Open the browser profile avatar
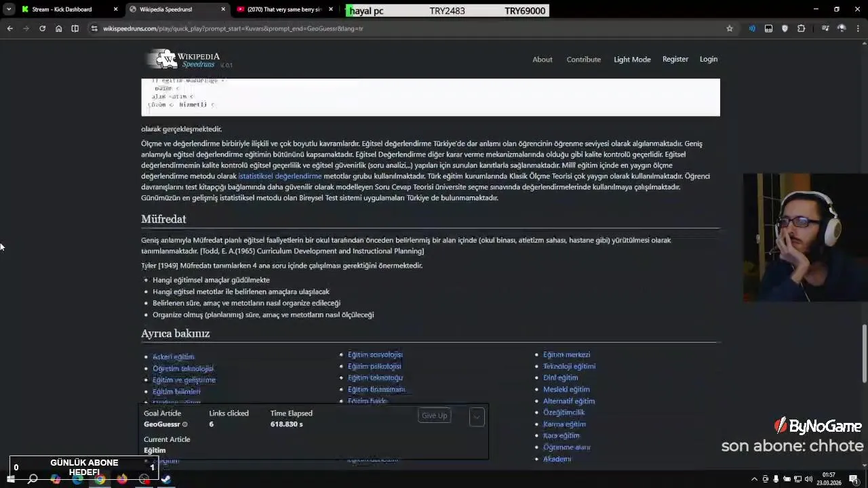The width and height of the screenshot is (868, 488). pos(842,28)
